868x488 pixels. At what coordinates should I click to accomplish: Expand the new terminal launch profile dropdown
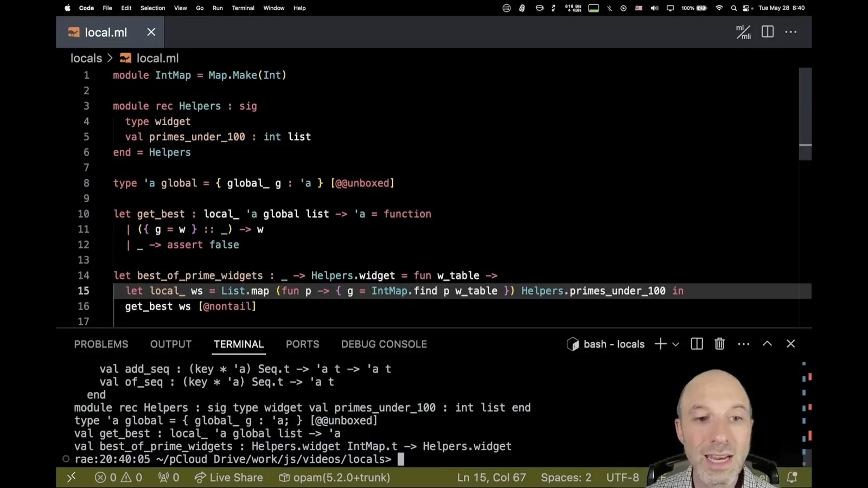pos(675,344)
